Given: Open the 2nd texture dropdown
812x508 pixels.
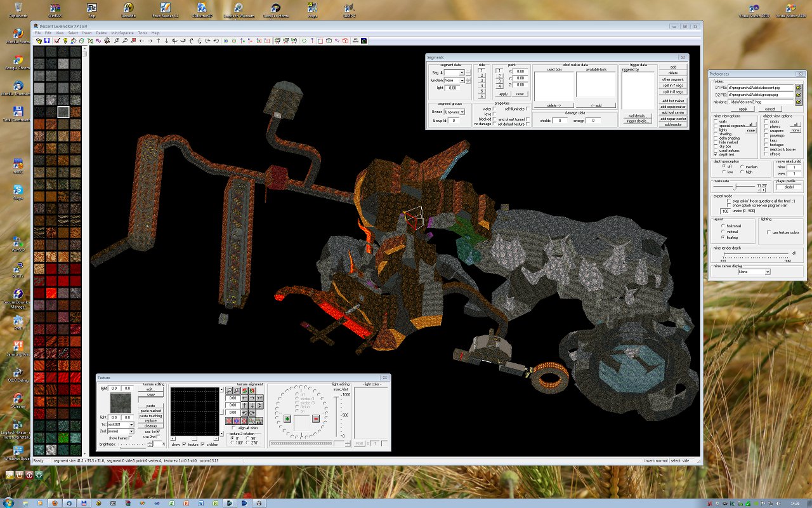Looking at the screenshot, I should 131,431.
